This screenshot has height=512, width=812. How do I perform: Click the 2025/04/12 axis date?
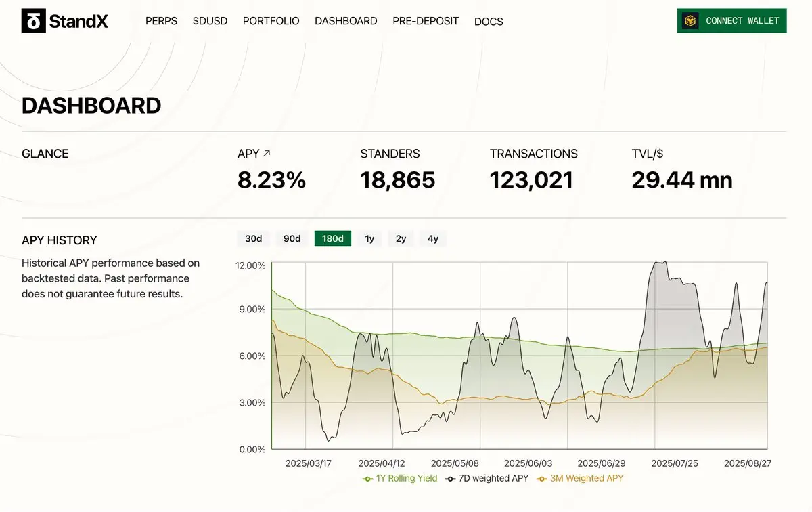click(x=381, y=464)
